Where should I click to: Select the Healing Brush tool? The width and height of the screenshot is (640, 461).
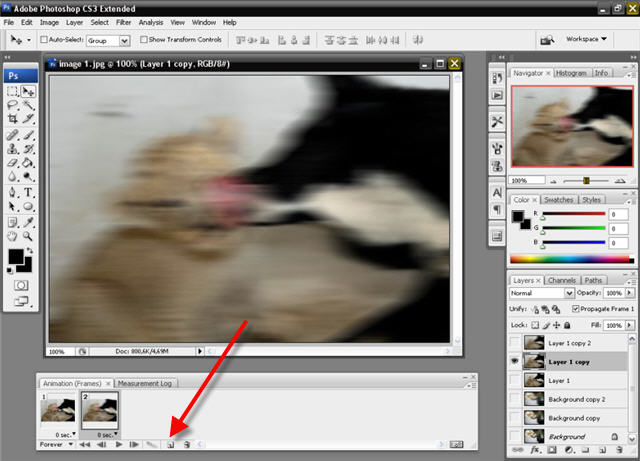(12, 135)
